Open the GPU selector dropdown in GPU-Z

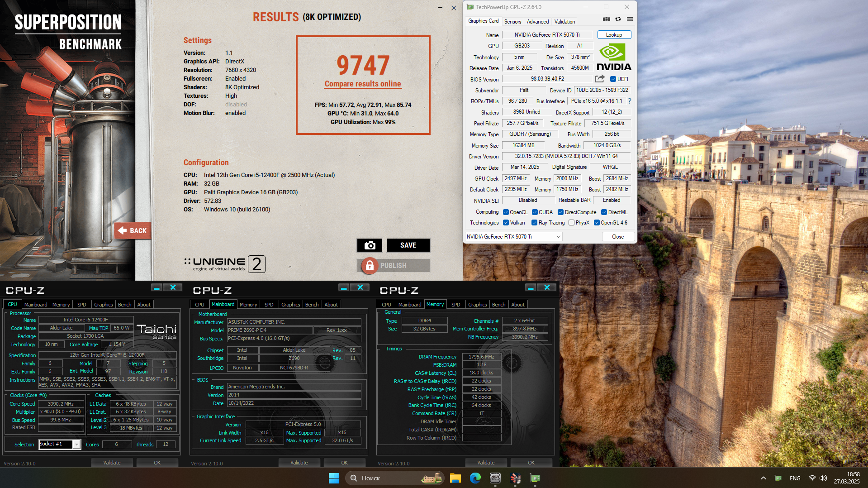[514, 237]
